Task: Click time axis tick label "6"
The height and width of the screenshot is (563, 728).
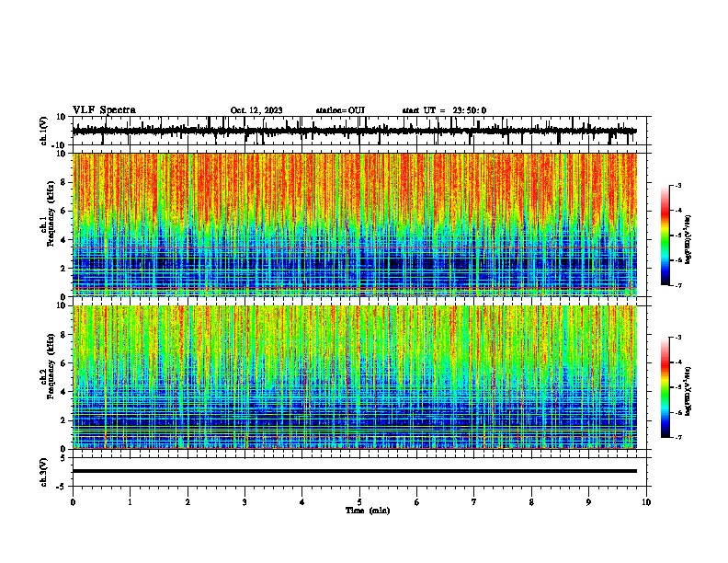Action: (416, 502)
